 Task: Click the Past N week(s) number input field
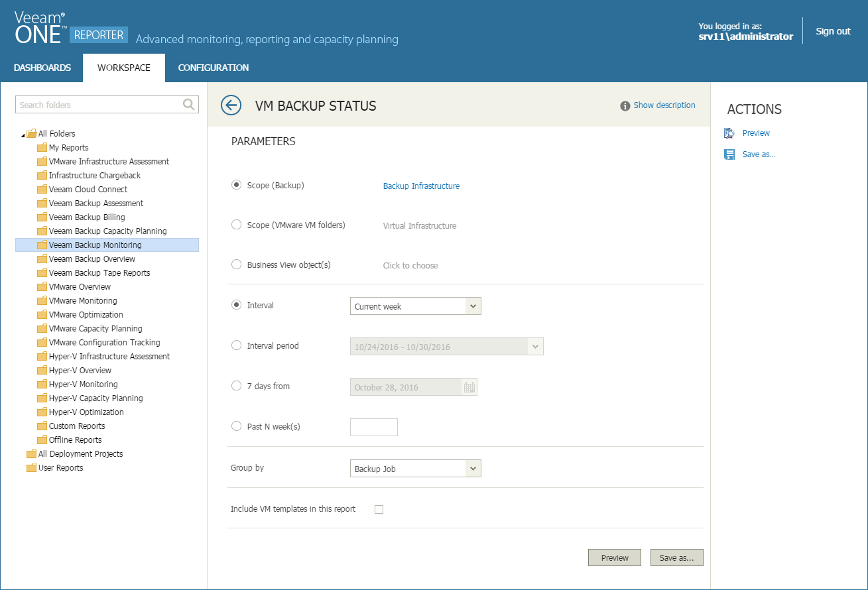click(374, 427)
